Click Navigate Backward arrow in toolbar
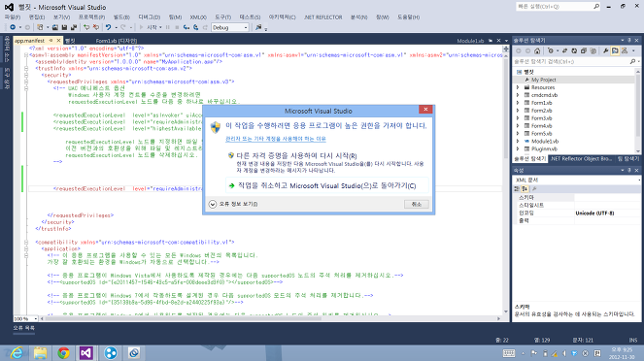This screenshot has height=361, width=644. click(13, 27)
